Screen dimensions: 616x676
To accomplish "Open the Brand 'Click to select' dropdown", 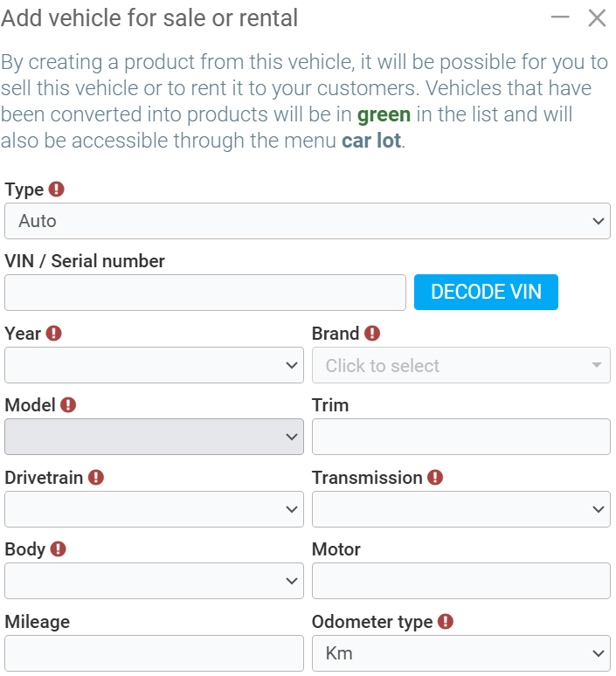I will [460, 365].
